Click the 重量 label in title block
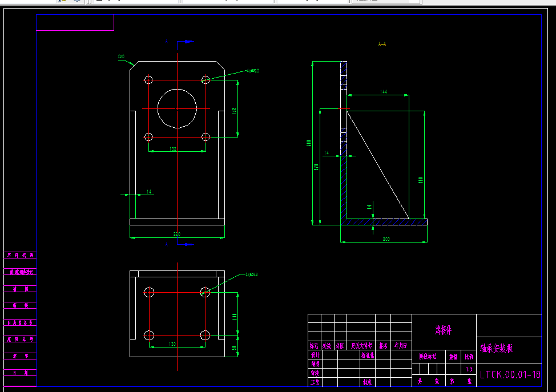 click(453, 357)
